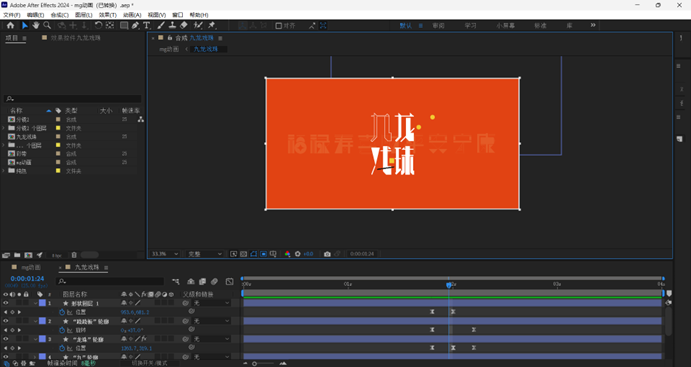Open parent dropdown for layer 3
Image resolution: width=691 pixels, height=367 pixels.
coord(212,339)
